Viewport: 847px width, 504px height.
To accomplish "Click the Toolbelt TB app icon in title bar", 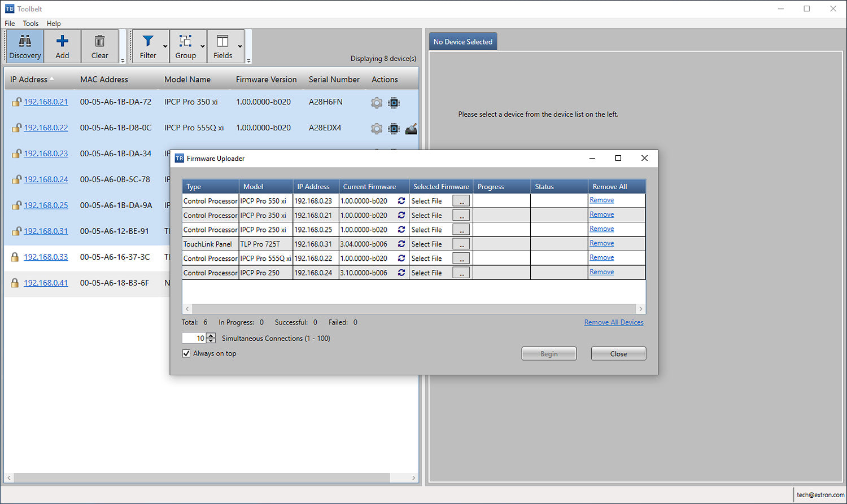I will pyautogui.click(x=10, y=8).
